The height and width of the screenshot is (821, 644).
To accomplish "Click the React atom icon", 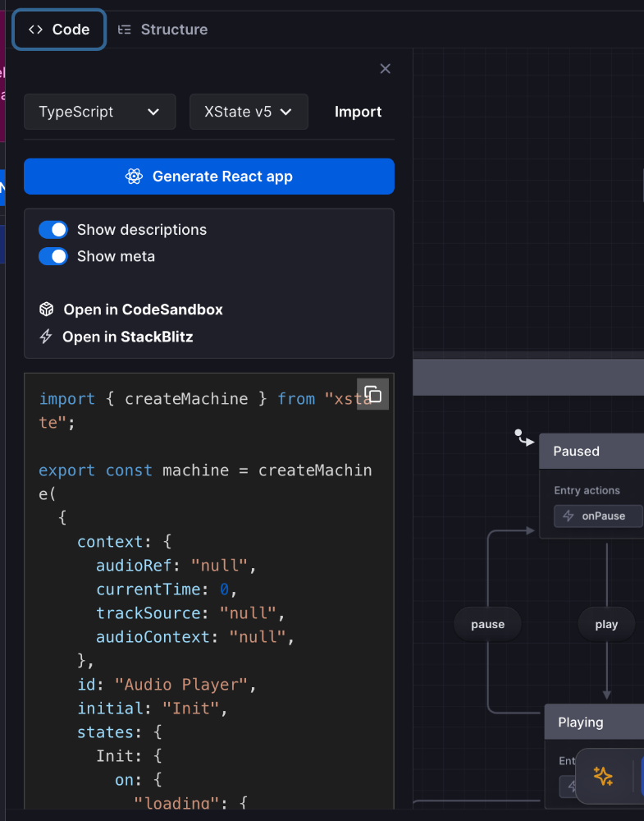I will [x=135, y=177].
